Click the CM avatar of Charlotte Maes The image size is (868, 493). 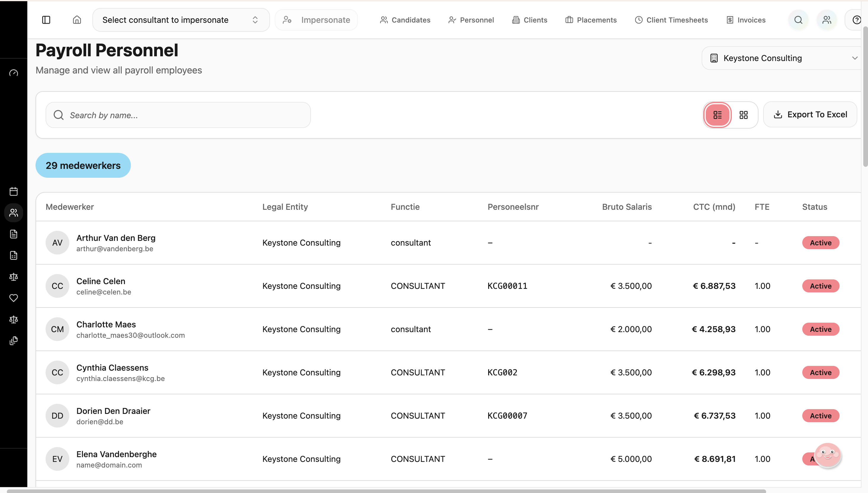pos(57,329)
